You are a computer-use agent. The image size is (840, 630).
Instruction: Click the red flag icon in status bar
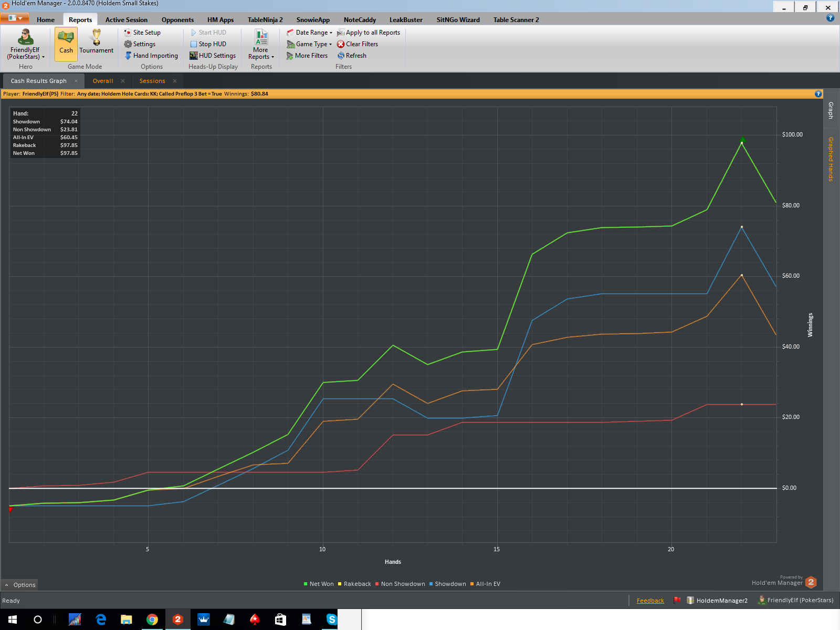pyautogui.click(x=677, y=600)
